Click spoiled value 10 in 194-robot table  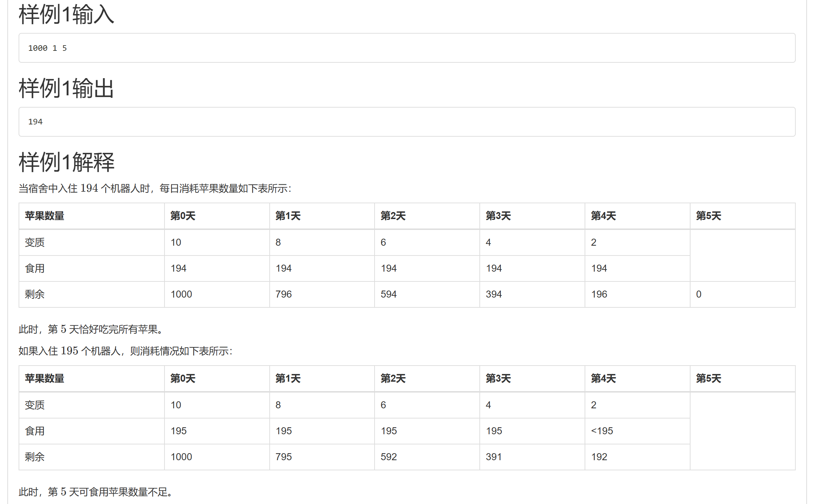[x=176, y=243]
